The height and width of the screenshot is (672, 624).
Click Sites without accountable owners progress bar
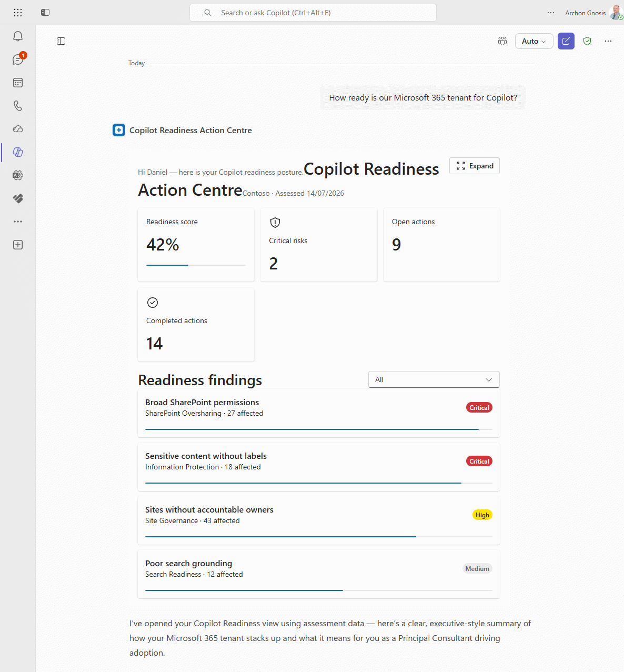(x=319, y=537)
